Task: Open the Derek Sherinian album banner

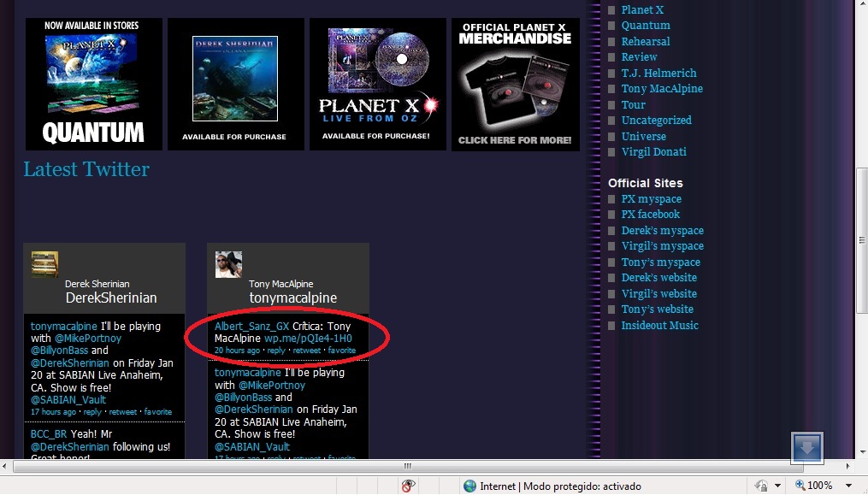Action: click(x=235, y=84)
